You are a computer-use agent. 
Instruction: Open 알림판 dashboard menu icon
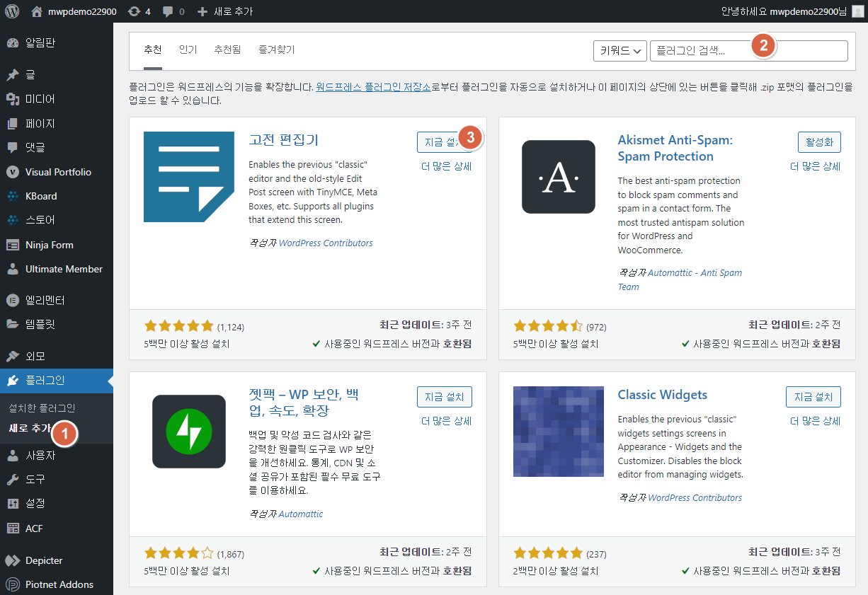(x=12, y=42)
